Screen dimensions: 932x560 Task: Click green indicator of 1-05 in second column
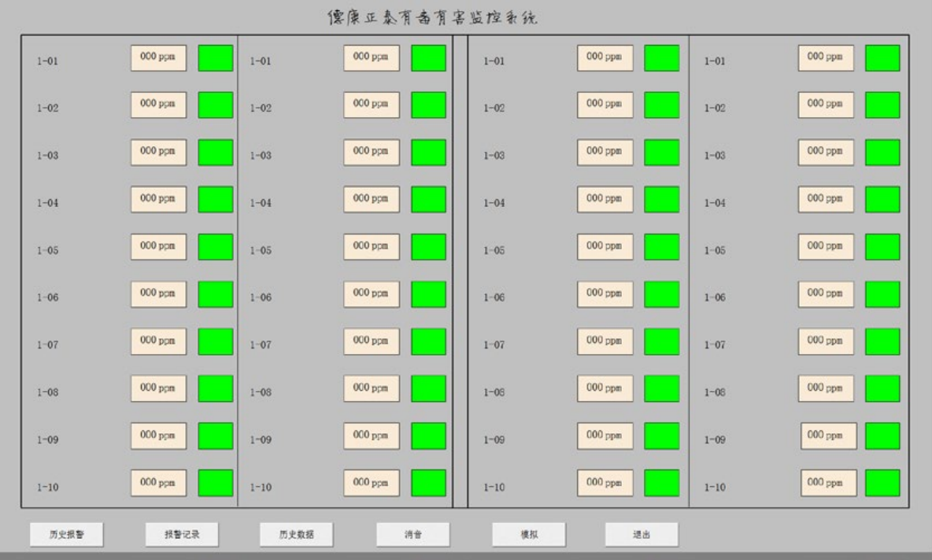(x=428, y=247)
